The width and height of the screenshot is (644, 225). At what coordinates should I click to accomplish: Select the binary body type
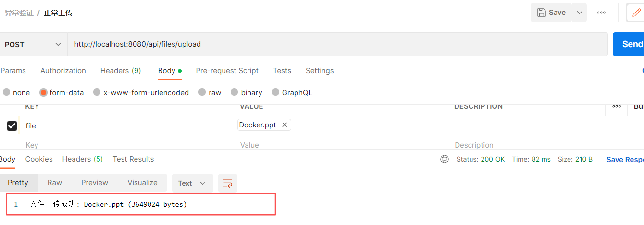coord(247,92)
